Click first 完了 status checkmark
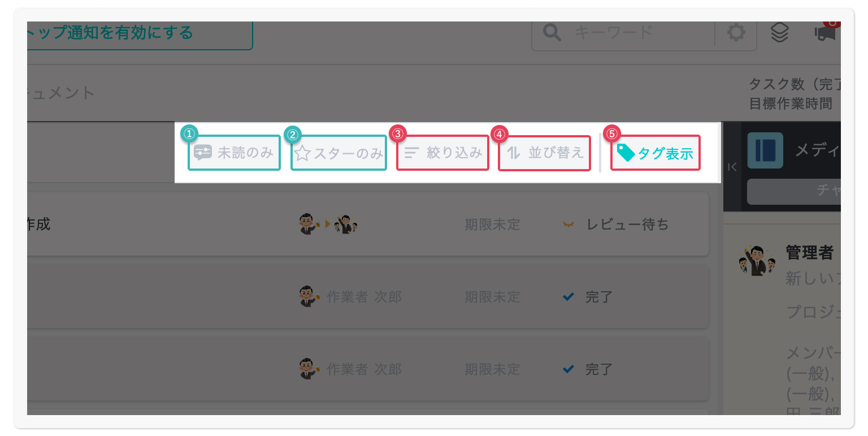 pos(569,296)
